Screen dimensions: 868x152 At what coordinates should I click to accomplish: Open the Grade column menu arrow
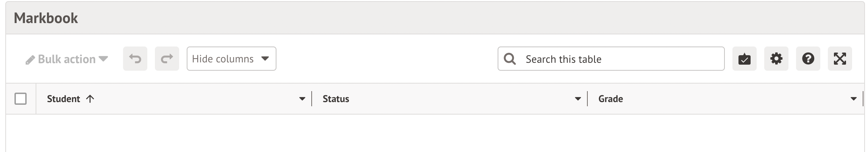853,99
